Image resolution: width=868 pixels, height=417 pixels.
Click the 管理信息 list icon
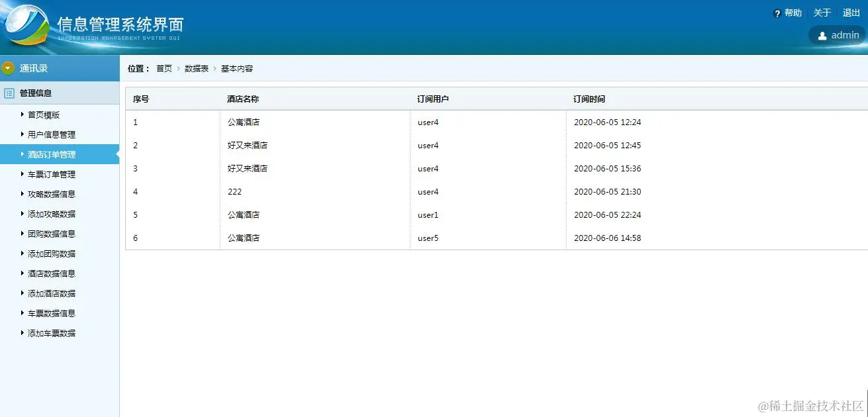9,93
